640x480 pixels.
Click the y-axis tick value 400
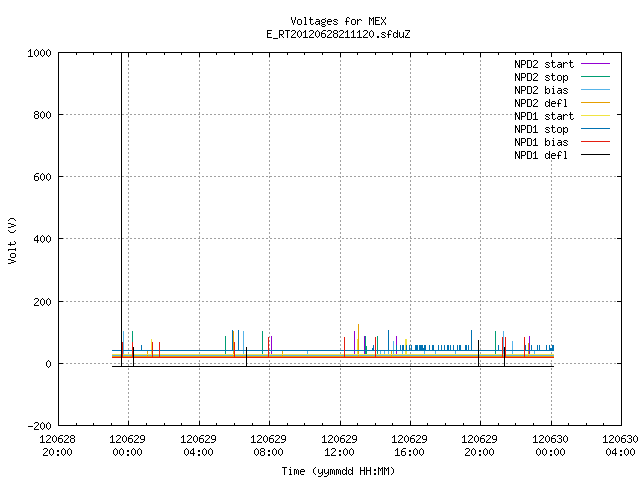(42, 240)
